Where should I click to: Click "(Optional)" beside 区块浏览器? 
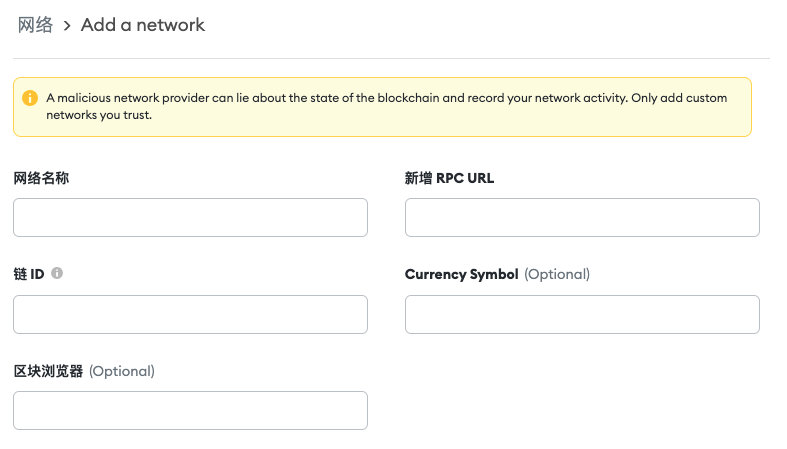[122, 371]
